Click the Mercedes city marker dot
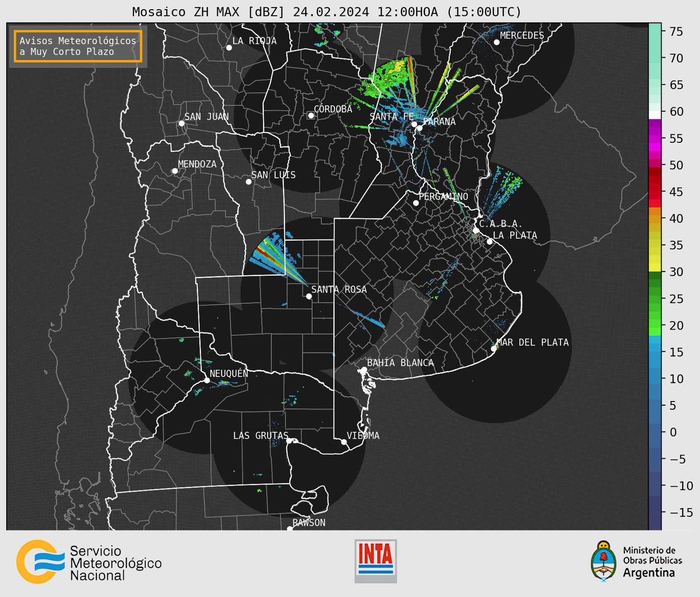The image size is (700, 597). point(497,42)
